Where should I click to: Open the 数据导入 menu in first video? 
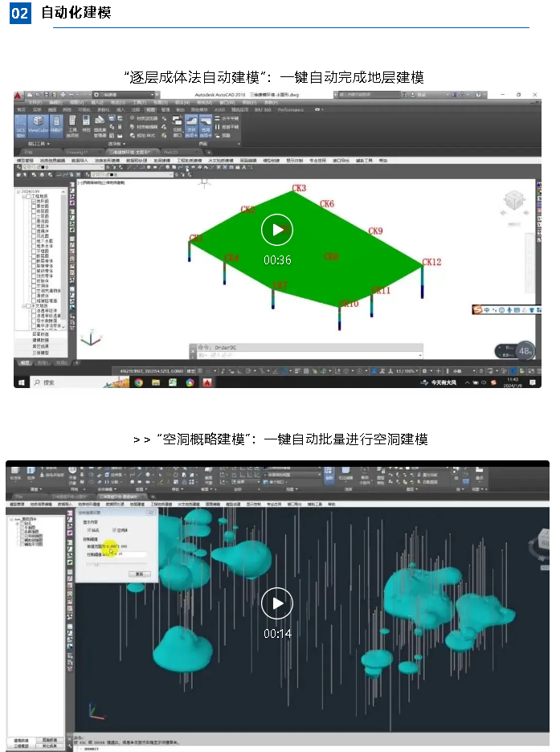tap(78, 161)
